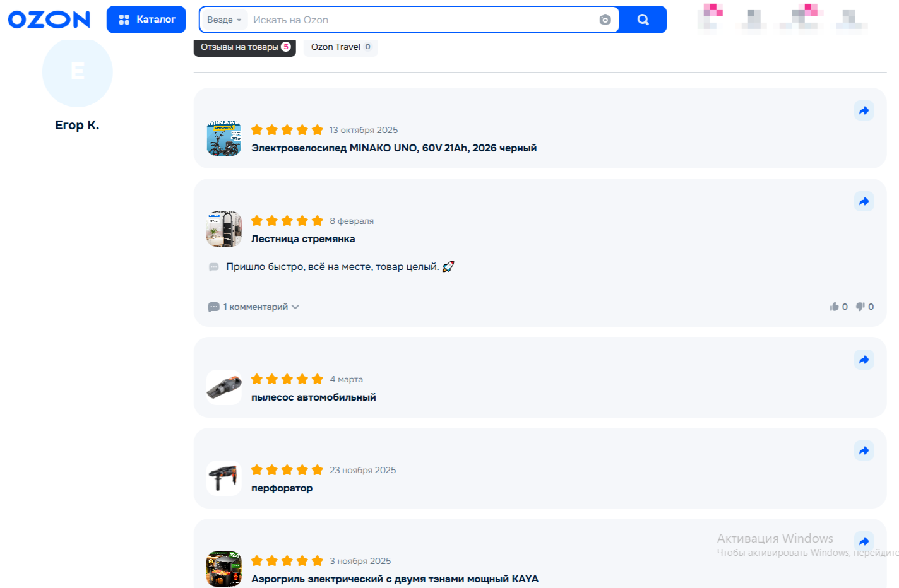Share the пылесос автомобильный review
This screenshot has height=588, width=899.
point(864,360)
